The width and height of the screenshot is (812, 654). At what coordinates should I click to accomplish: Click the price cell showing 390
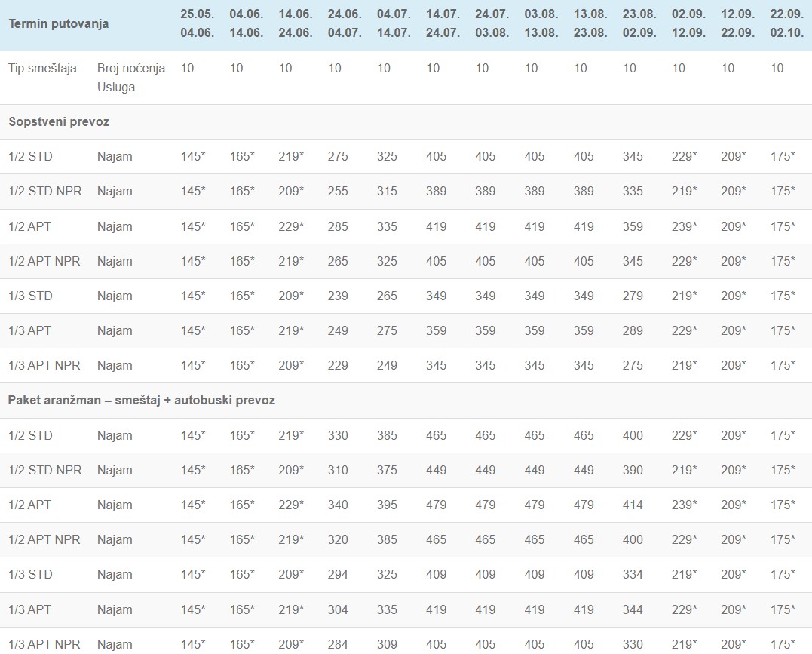(633, 470)
